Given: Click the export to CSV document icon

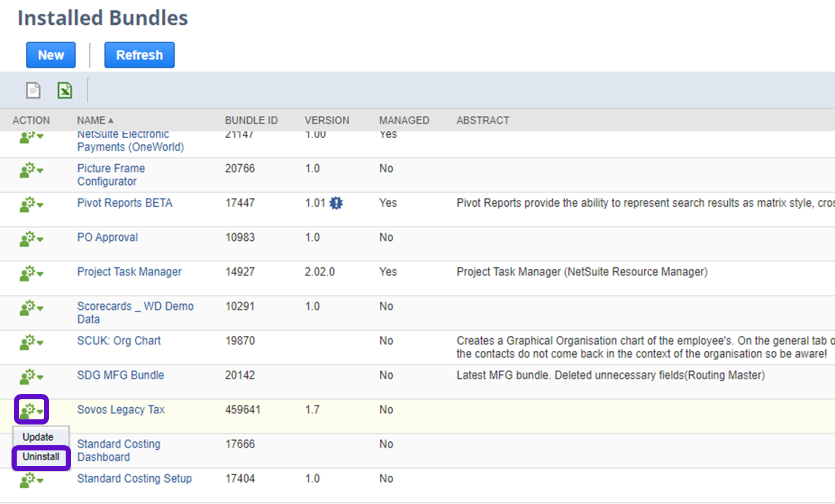Looking at the screenshot, I should 33,90.
